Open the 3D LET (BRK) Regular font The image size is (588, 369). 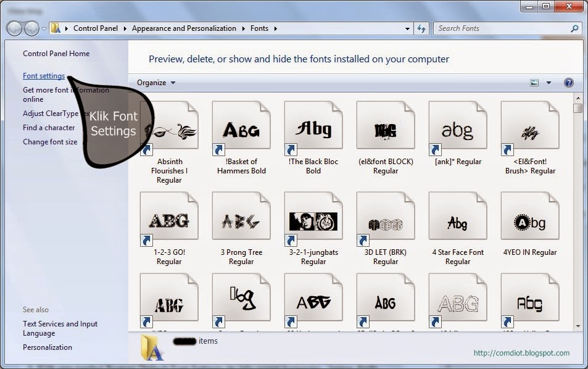point(385,215)
